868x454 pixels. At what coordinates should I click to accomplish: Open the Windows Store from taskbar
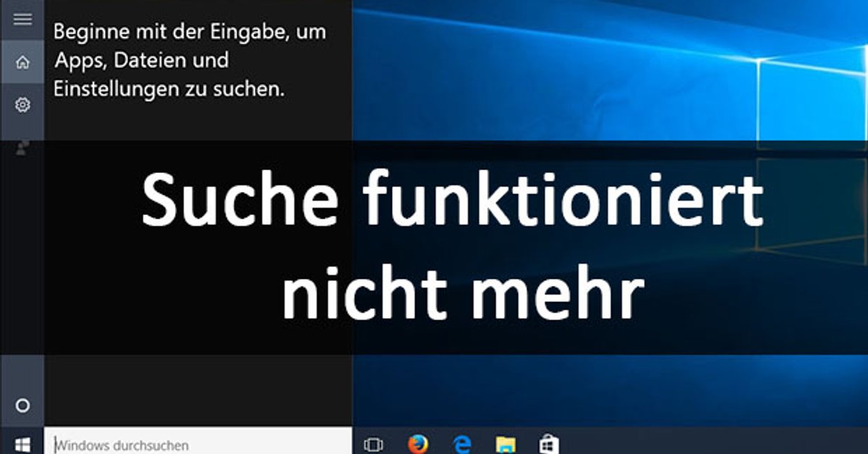(x=548, y=444)
